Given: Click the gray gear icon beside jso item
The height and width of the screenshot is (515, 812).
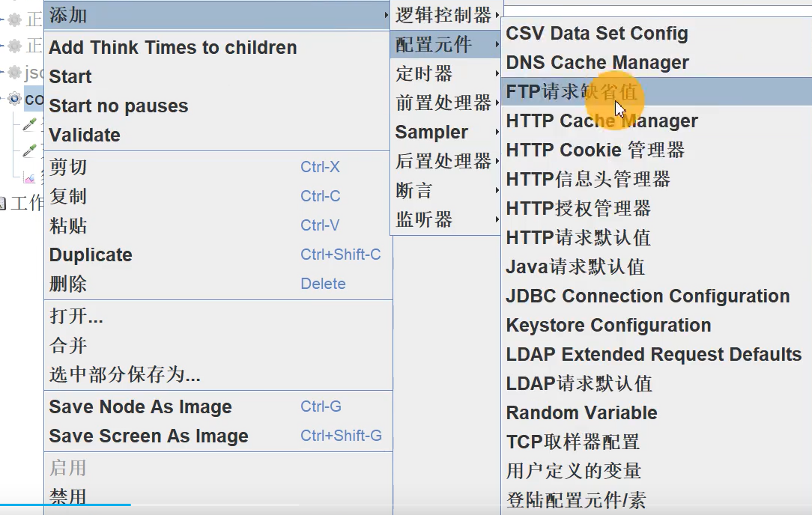Looking at the screenshot, I should click(14, 73).
